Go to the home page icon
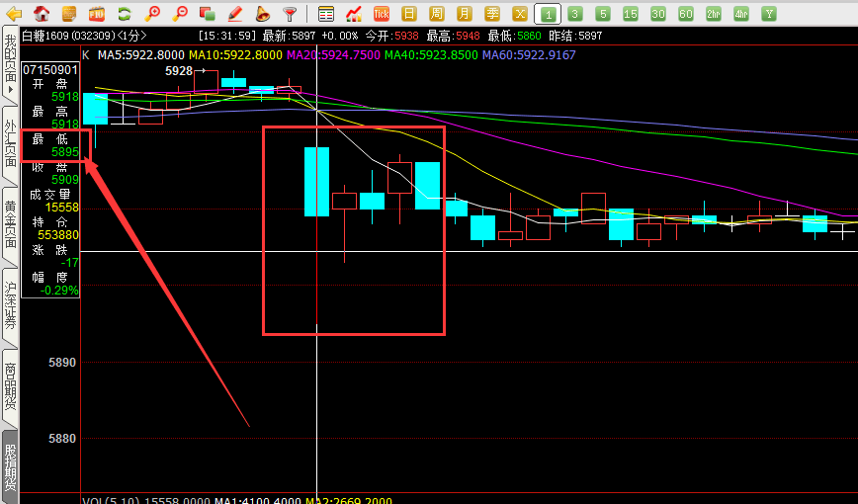This screenshot has height=504, width=858. point(42,14)
